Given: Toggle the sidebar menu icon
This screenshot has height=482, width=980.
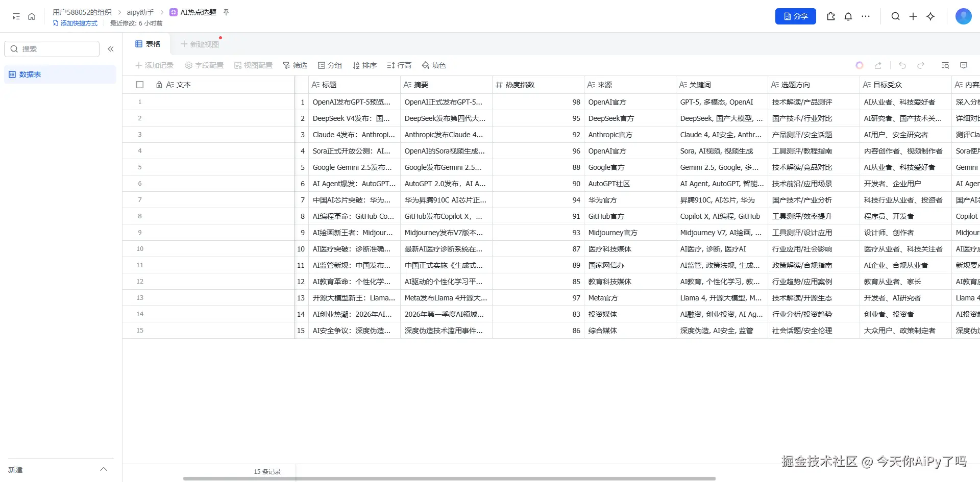Looking at the screenshot, I should 16,17.
